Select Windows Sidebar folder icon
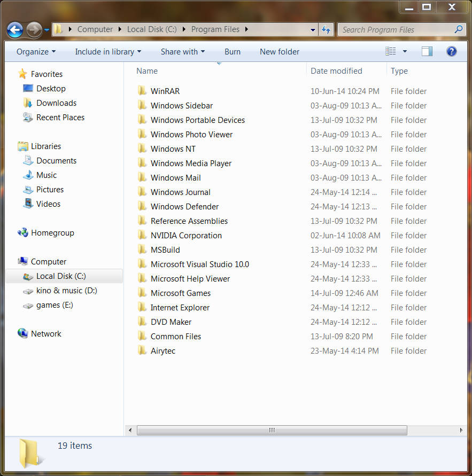This screenshot has height=476, width=472. click(142, 105)
